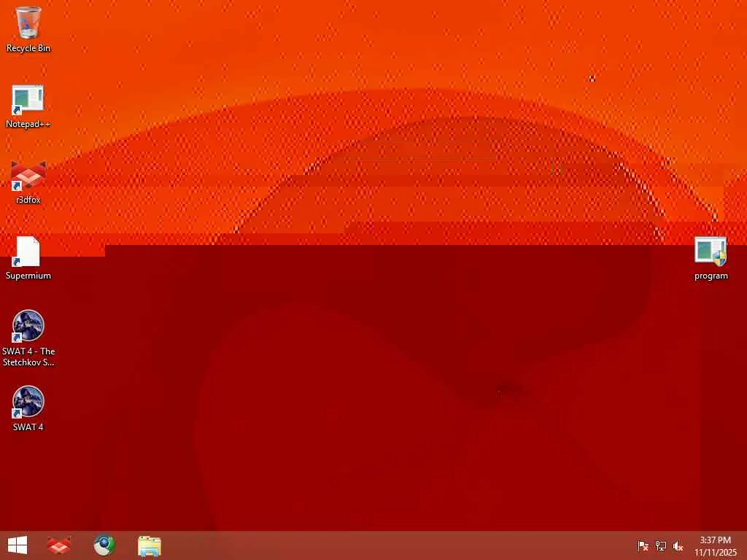This screenshot has width=747, height=560.
Task: Open network status icon in system tray
Action: pos(660,545)
